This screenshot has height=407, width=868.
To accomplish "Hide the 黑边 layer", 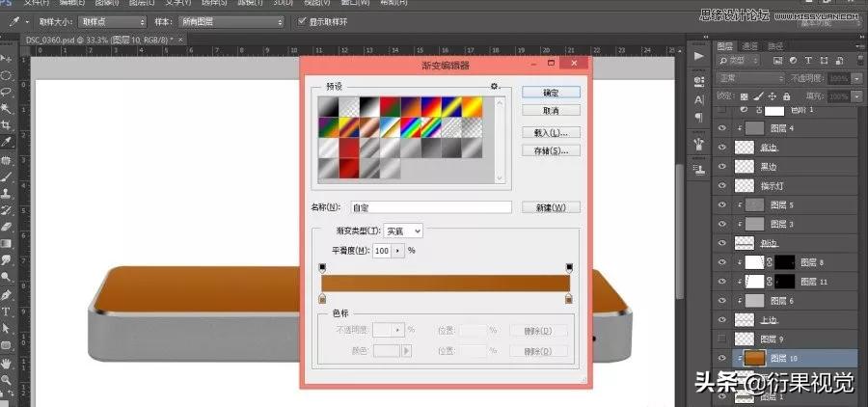I will coord(721,166).
